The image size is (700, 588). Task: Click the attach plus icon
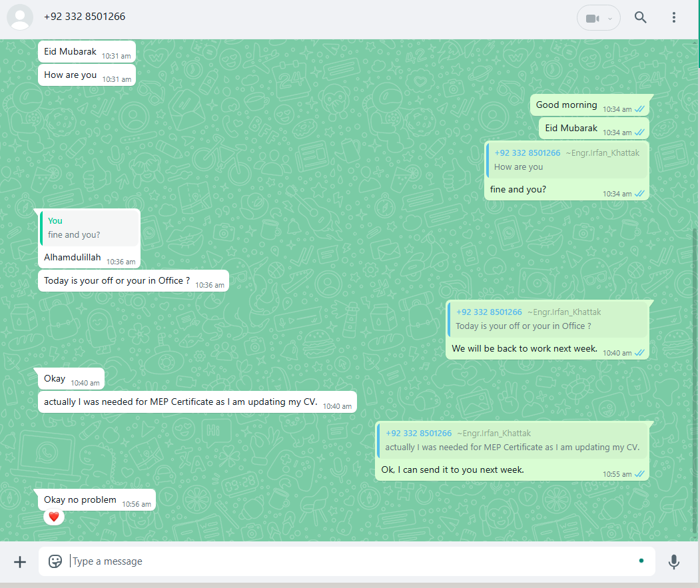(x=19, y=561)
